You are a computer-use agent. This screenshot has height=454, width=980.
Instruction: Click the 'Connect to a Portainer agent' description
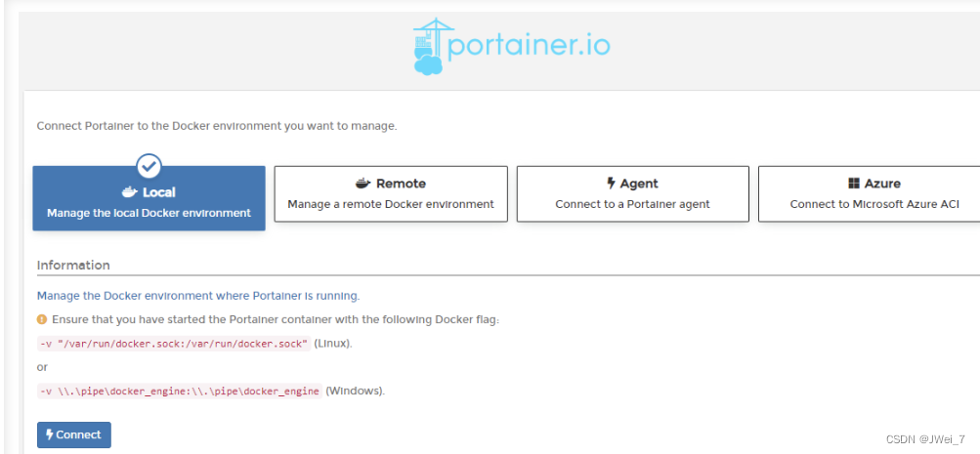click(x=632, y=204)
